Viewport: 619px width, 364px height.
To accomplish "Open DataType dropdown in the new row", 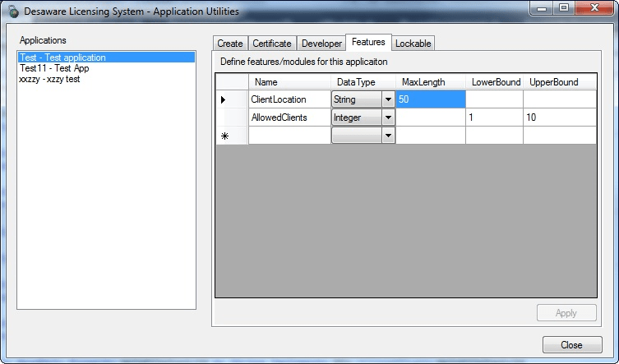I will click(388, 136).
